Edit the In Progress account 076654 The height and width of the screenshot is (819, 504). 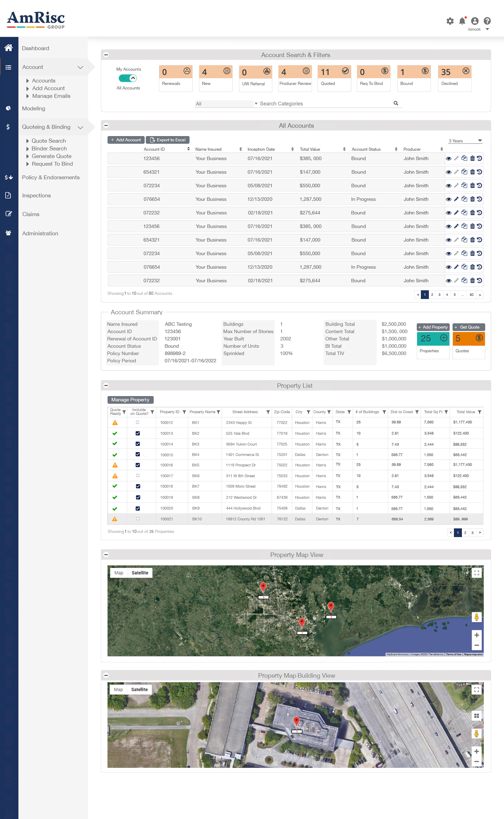(x=456, y=199)
